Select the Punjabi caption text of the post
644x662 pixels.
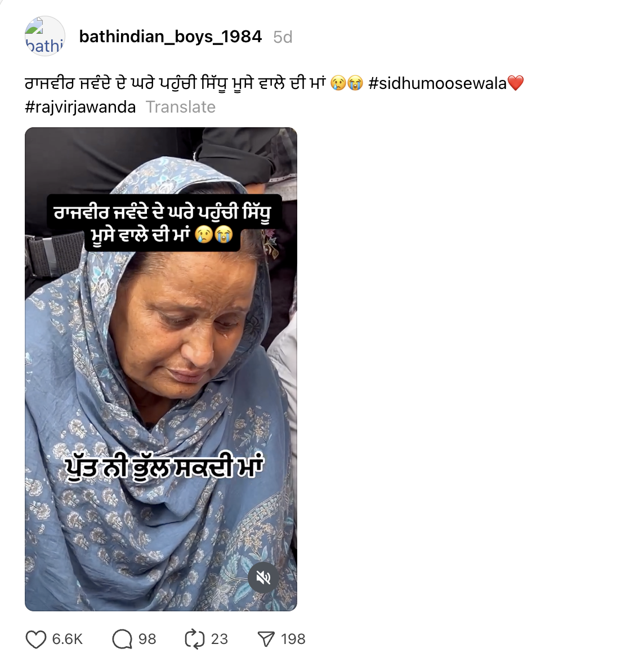[175, 83]
